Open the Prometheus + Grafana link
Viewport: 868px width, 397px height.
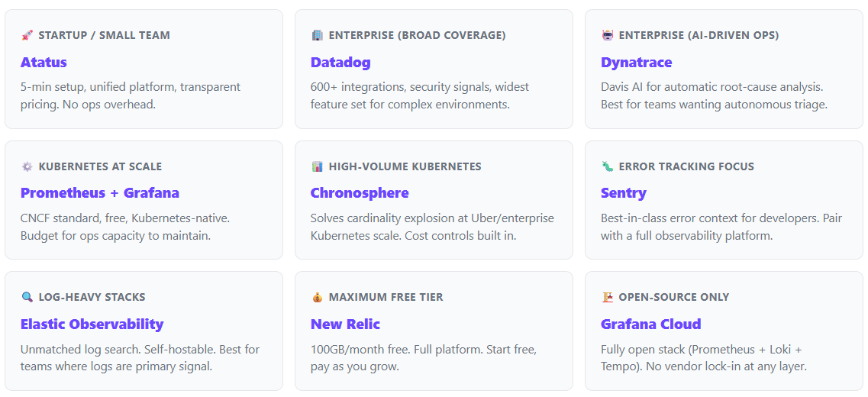point(100,192)
